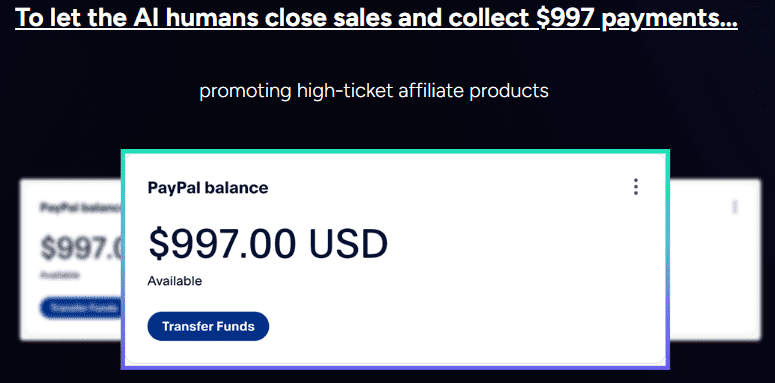Click the blurred Transfer Funds button at left
This screenshot has height=383, width=775.
click(x=81, y=307)
